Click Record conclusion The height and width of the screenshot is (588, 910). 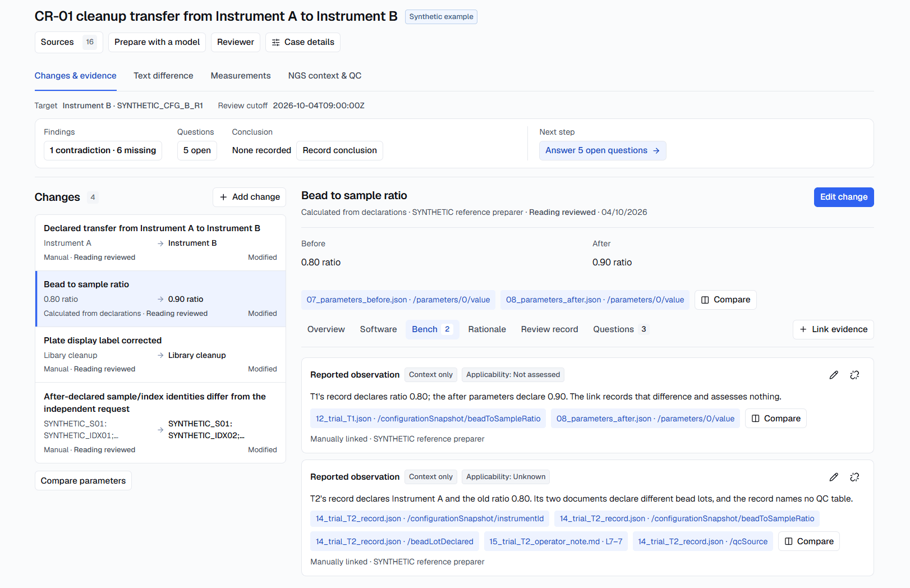click(339, 150)
